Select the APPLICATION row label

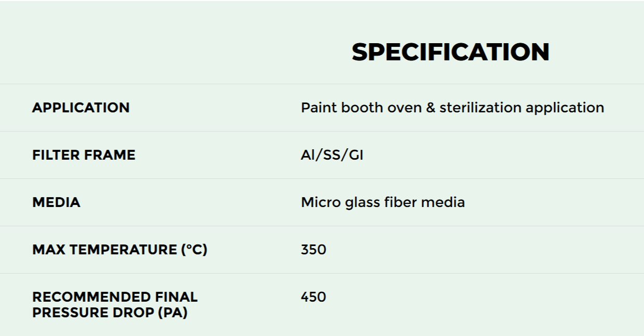tap(81, 108)
